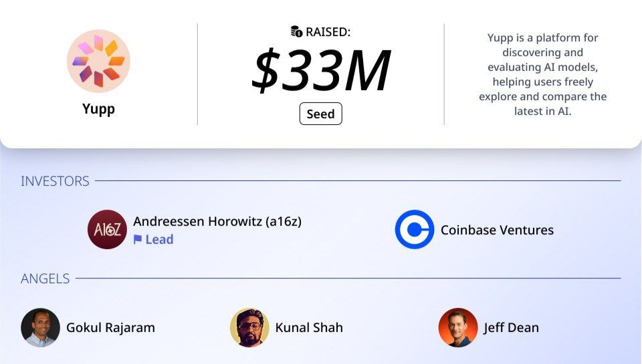Open Kunal Shah's profile photo

249,327
